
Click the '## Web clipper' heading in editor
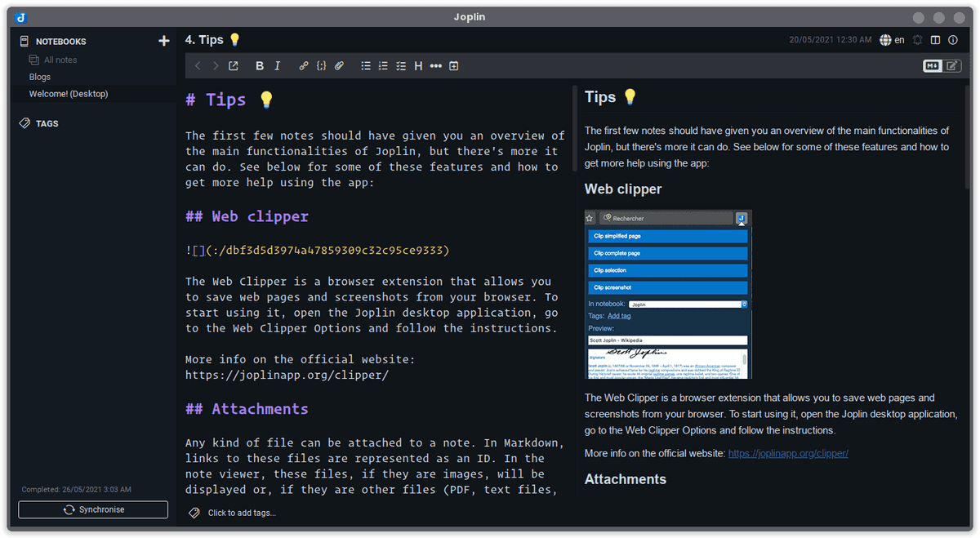tap(247, 216)
